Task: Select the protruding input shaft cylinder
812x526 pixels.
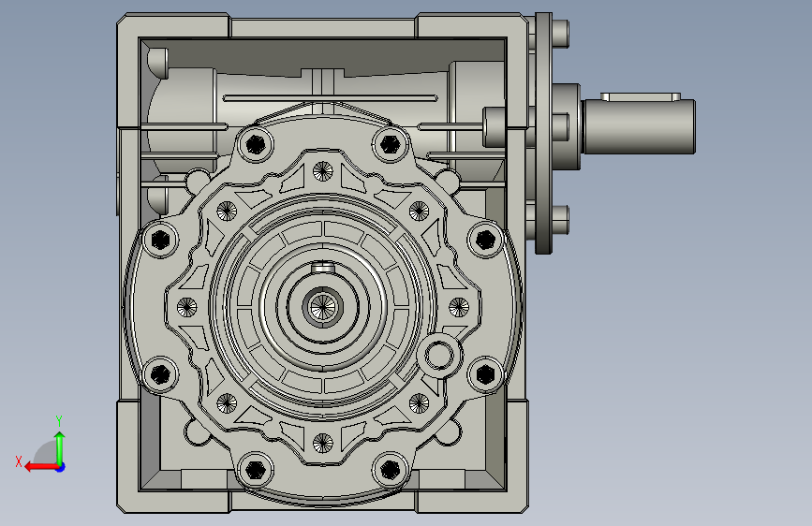Action: coord(638,127)
